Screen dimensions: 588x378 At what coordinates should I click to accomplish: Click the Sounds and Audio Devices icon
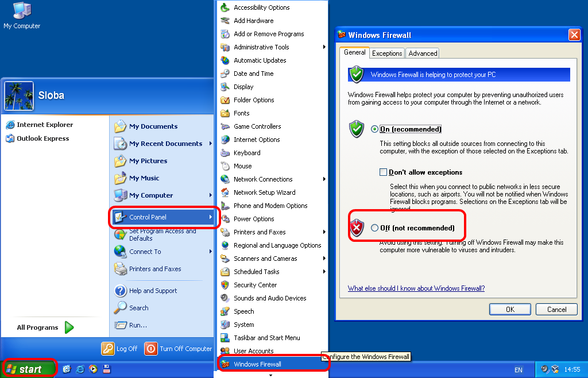225,298
